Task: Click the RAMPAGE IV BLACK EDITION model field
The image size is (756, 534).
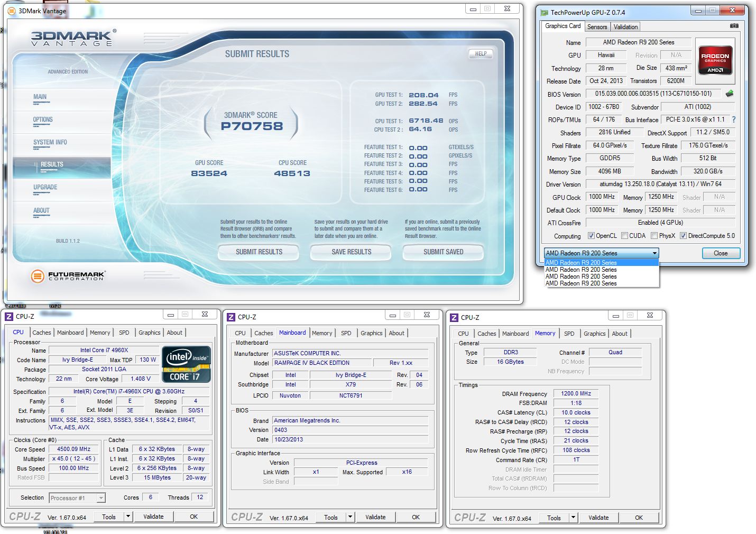Action: [x=322, y=363]
